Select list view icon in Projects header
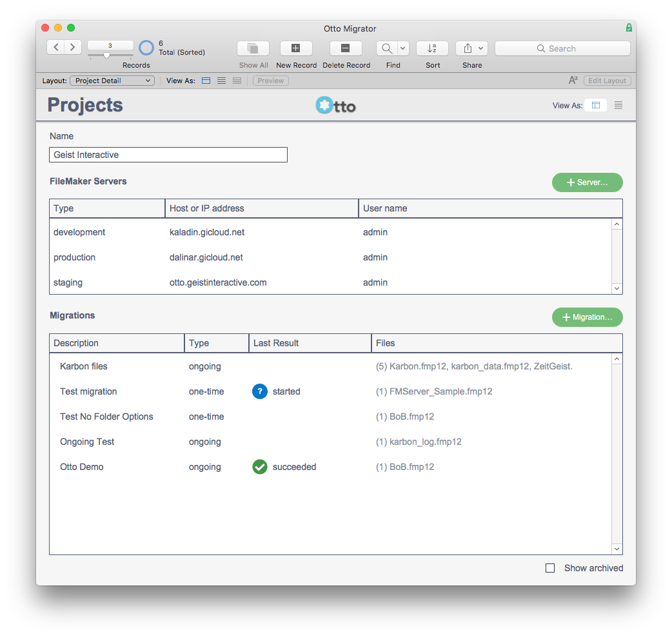 coord(618,105)
